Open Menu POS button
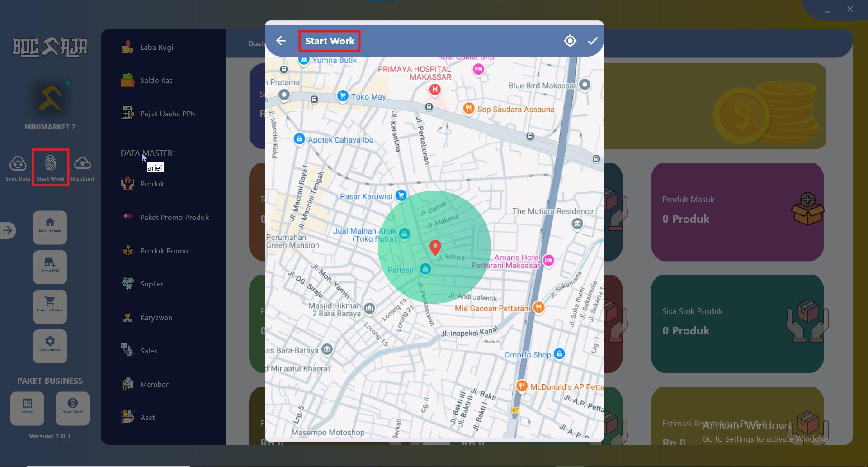The height and width of the screenshot is (467, 868). coord(50,267)
